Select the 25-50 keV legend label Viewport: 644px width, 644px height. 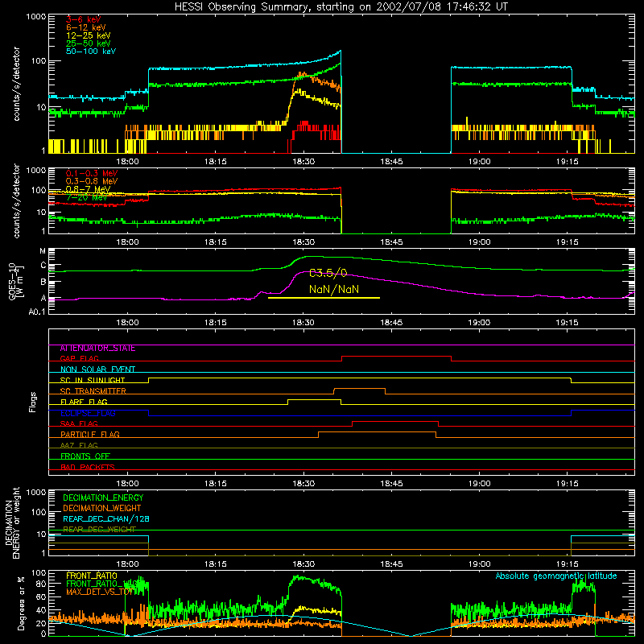tap(88, 43)
